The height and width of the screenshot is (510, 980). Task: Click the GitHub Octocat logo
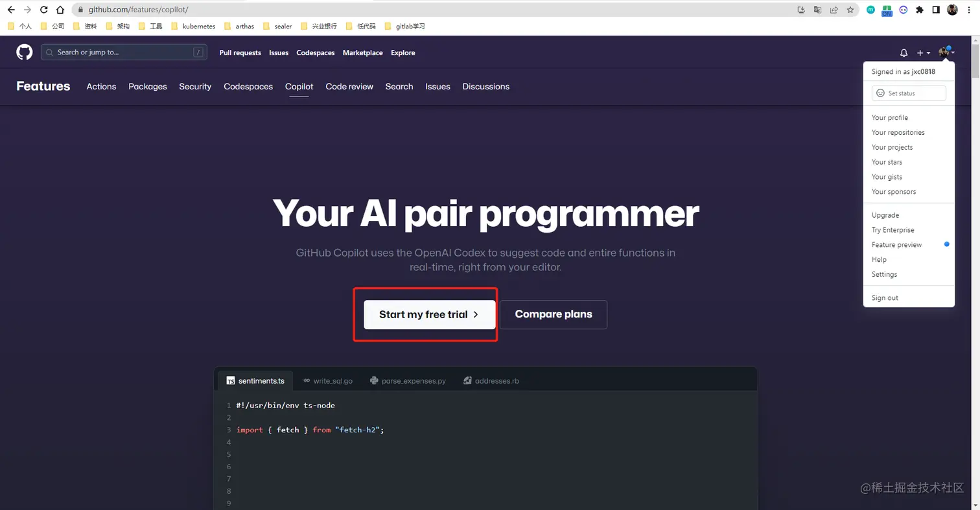(25, 52)
